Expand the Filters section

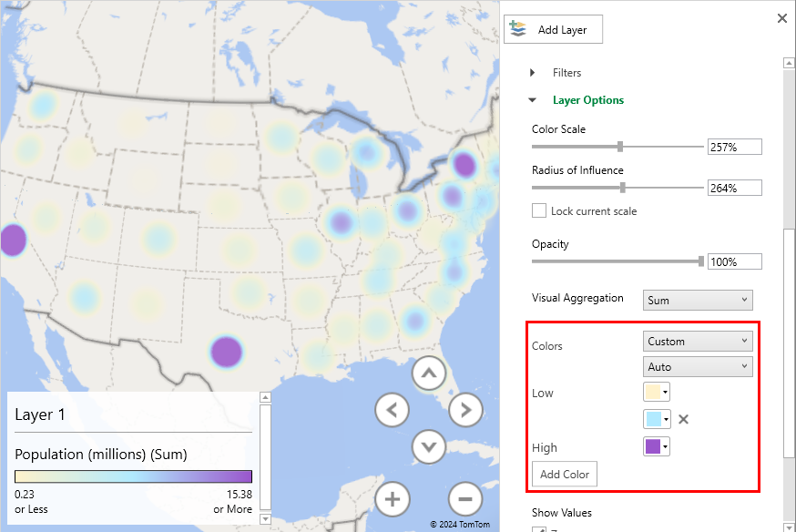point(532,73)
